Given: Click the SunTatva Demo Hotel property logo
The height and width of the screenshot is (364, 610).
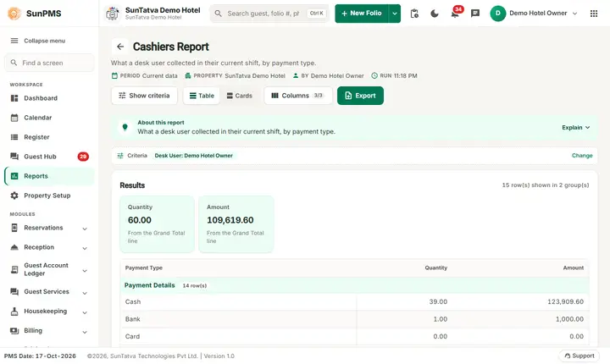Looking at the screenshot, I should tap(113, 14).
